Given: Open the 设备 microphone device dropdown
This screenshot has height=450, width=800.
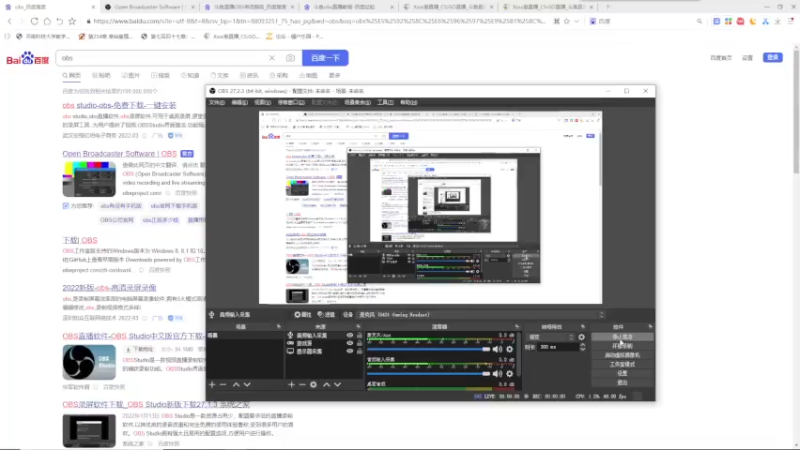Looking at the screenshot, I should 481,315.
